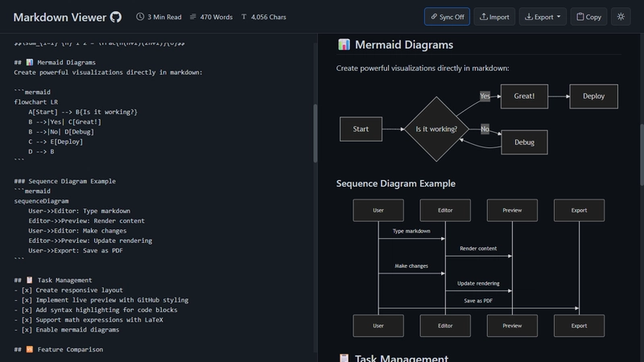Screen dimensions: 644x362
Task: Click the 'Editor->>Preview: Update rendering' line
Action: click(x=90, y=241)
